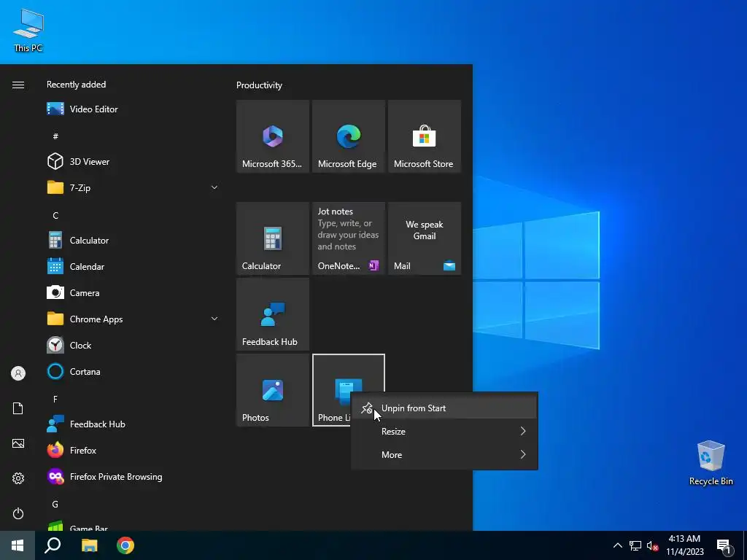Viewport: 747px width, 560px height.
Task: Click the letter C section header
Action: pos(55,216)
